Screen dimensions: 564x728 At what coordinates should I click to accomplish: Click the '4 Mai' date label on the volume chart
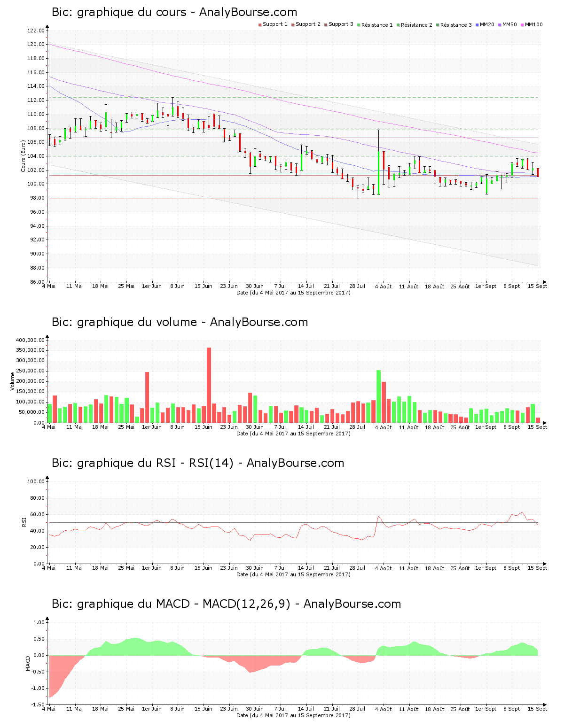point(49,427)
